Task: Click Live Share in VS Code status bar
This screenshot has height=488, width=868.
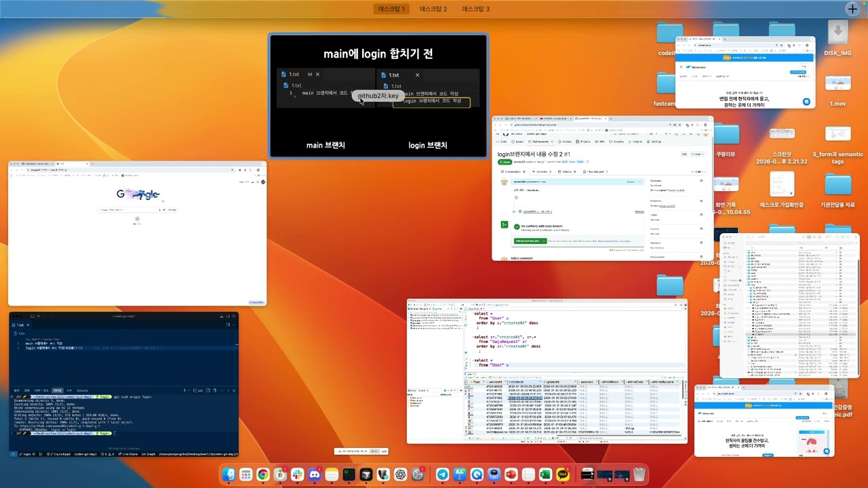Action: (x=127, y=453)
